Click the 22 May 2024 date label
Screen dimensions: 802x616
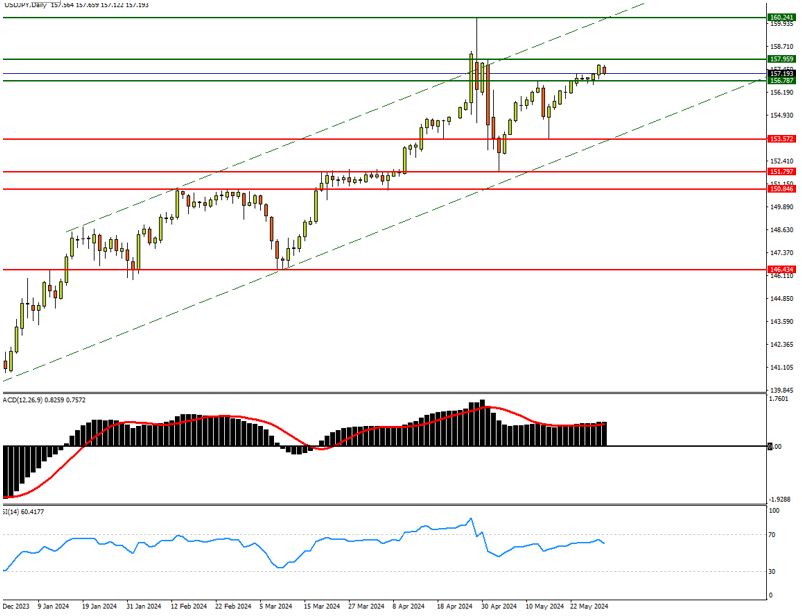tap(589, 606)
